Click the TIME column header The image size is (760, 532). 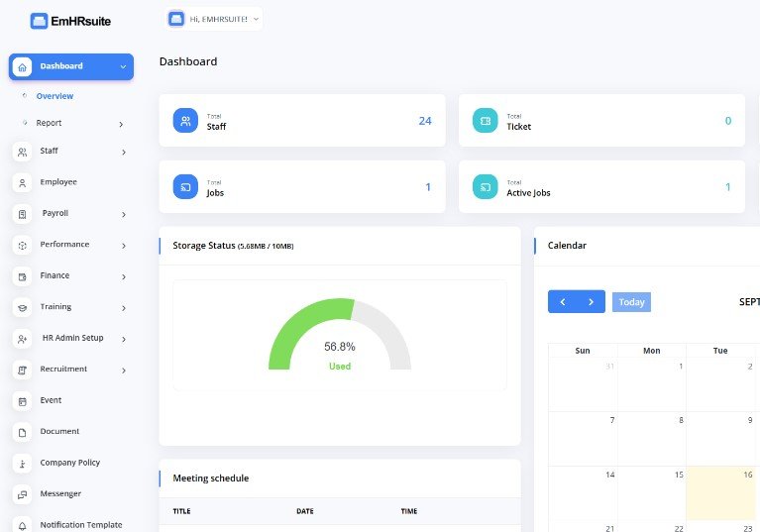409,511
